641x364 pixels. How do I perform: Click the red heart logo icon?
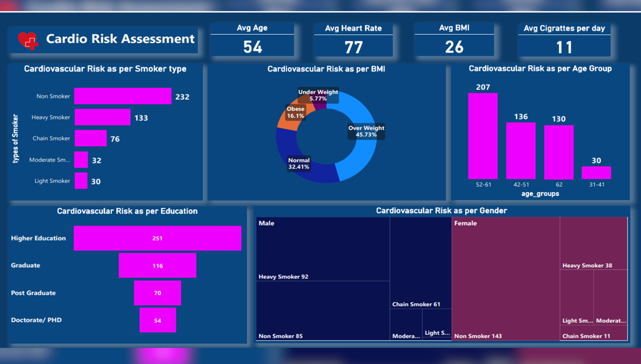click(28, 40)
